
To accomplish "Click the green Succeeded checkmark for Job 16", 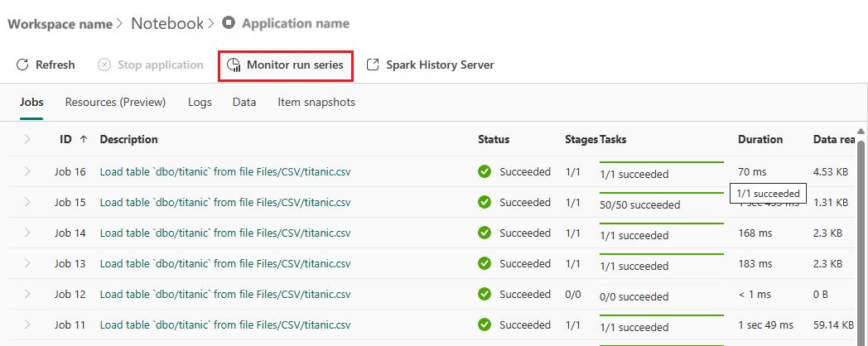I will 485,171.
